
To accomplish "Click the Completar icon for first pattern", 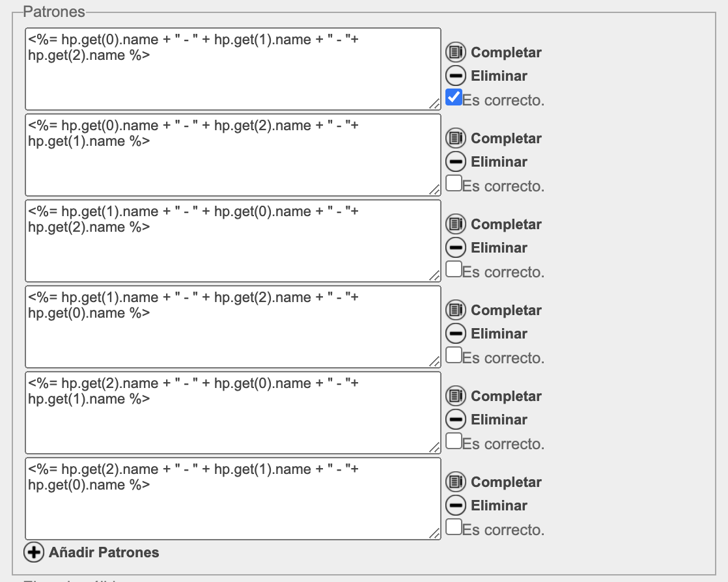I will [455, 52].
